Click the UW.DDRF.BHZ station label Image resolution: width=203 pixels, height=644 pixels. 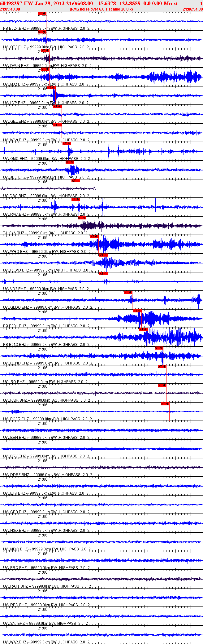pos(16,475)
